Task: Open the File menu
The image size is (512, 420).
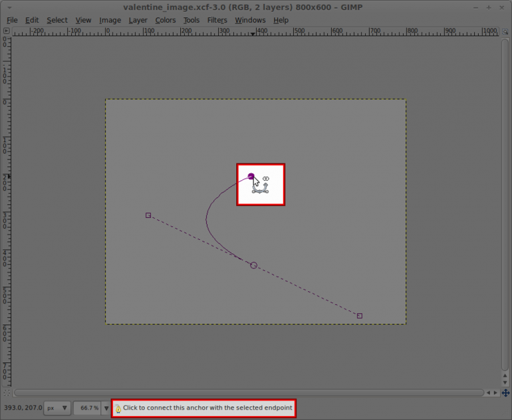Action: (x=12, y=20)
